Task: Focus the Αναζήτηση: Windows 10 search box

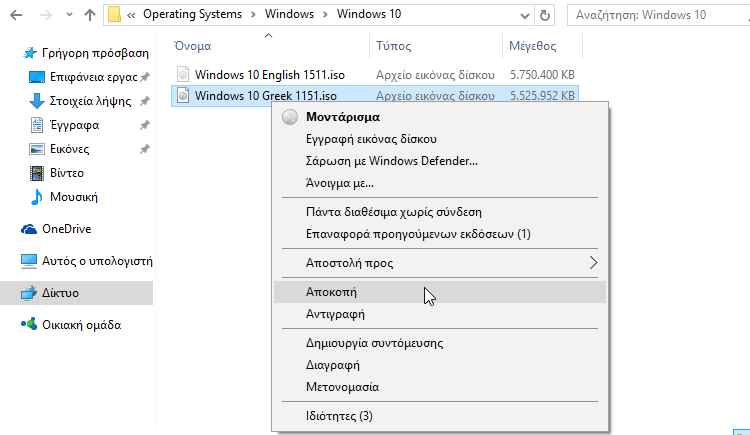Action: tap(658, 15)
